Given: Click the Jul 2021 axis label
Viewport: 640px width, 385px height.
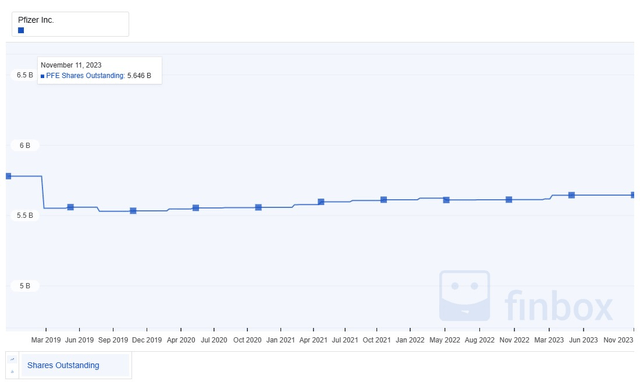Looking at the screenshot, I should (345, 340).
